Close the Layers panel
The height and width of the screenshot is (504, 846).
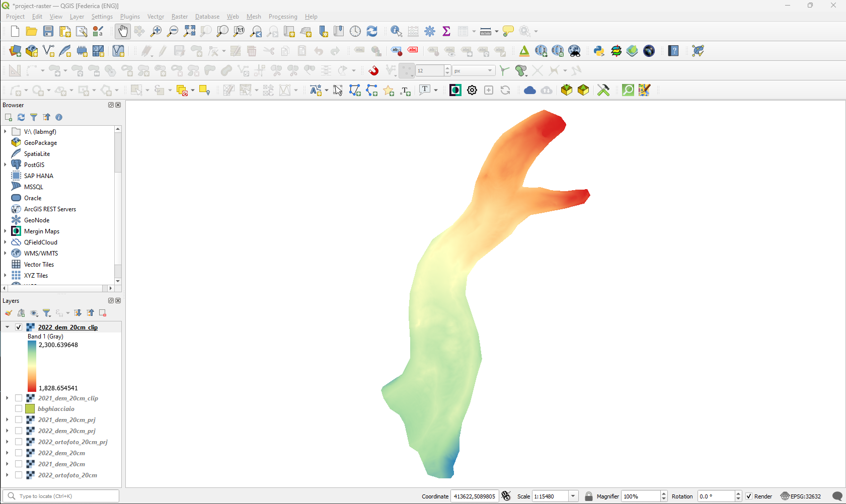(118, 301)
